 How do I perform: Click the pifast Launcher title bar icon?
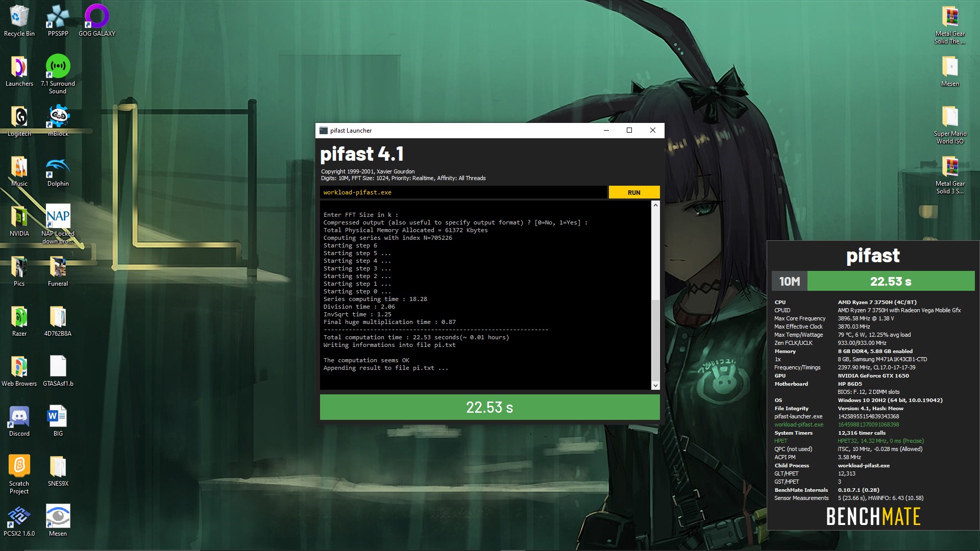point(324,131)
